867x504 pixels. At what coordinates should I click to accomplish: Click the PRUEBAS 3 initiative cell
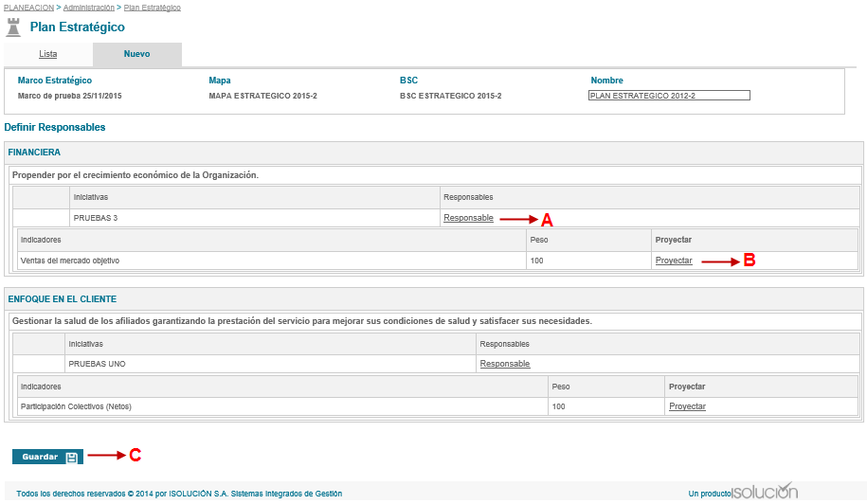pos(96,218)
